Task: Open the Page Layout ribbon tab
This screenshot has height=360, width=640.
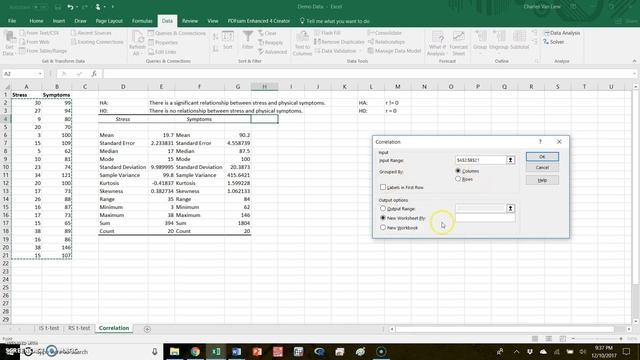Action: pos(109,21)
